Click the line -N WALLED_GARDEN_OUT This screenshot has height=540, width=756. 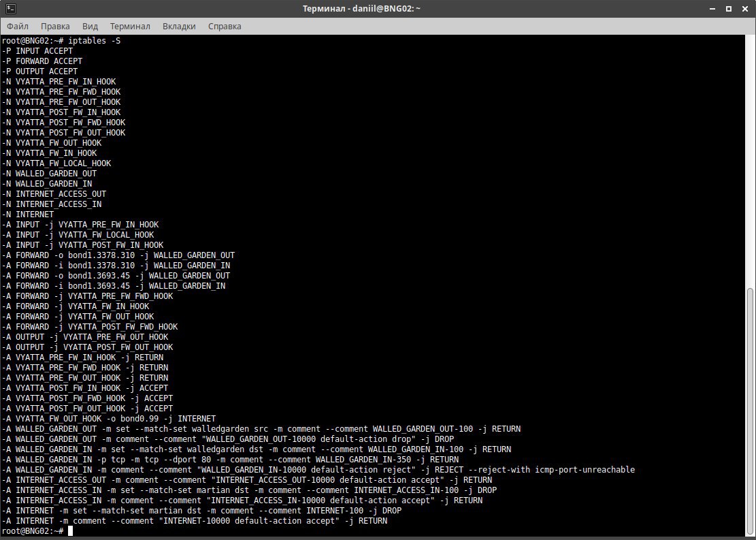(49, 174)
